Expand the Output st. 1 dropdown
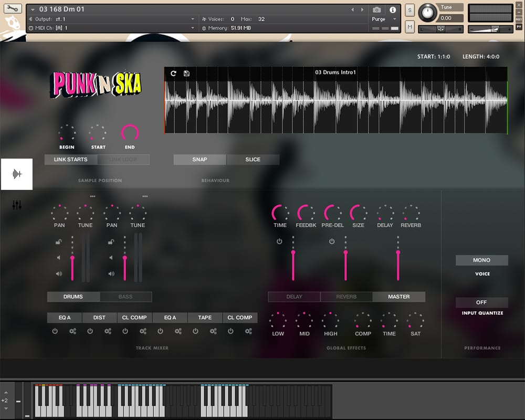Image resolution: width=525 pixels, height=420 pixels. 193,19
